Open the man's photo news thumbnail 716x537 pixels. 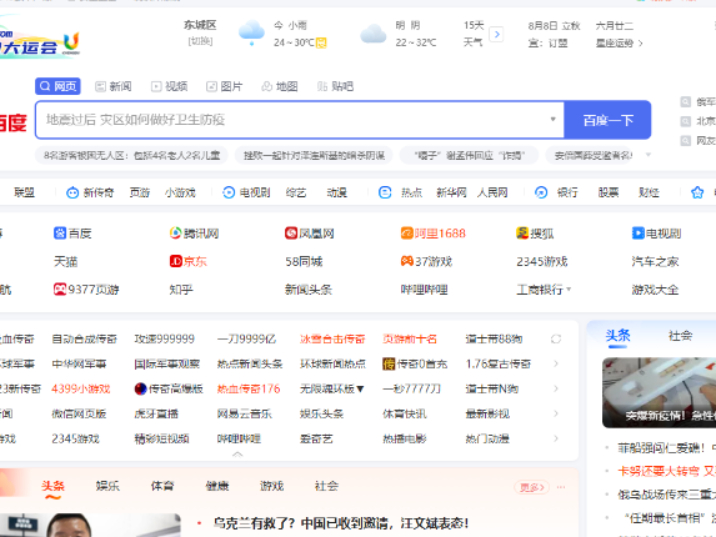click(x=90, y=525)
